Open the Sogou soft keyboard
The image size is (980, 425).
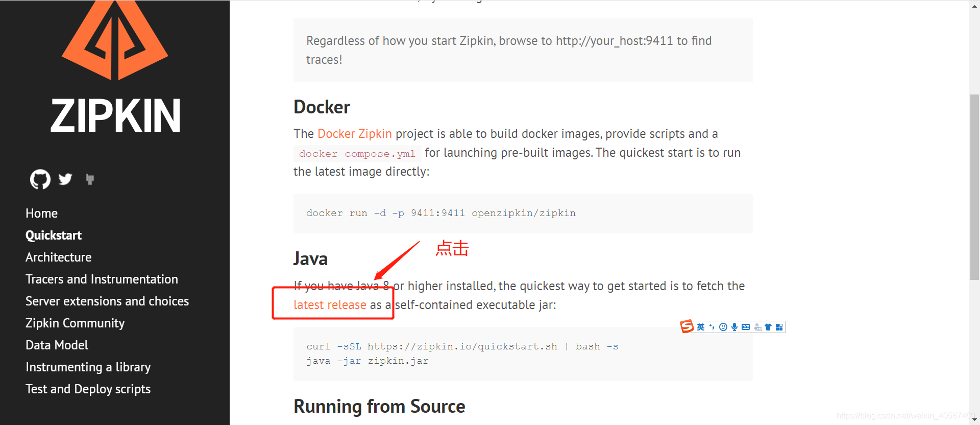pyautogui.click(x=746, y=327)
